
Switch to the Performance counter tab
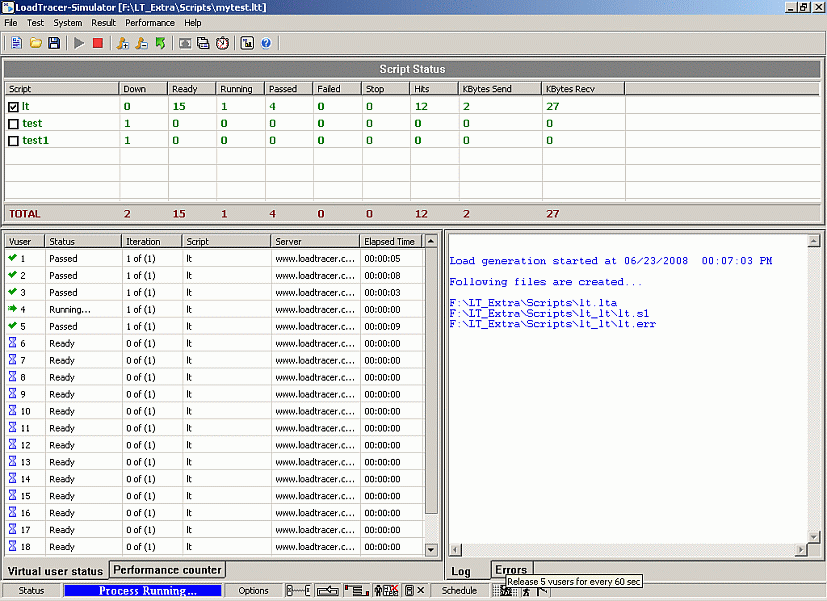click(x=167, y=570)
